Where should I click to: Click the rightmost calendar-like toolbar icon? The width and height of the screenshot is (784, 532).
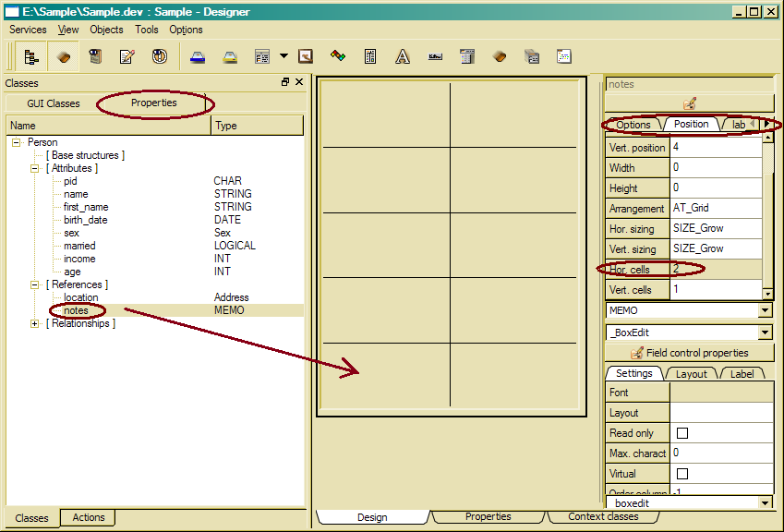pyautogui.click(x=563, y=56)
